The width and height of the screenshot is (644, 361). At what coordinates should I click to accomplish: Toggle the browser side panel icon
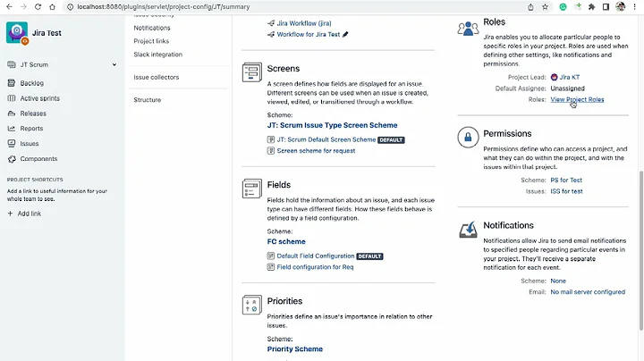pos(606,7)
